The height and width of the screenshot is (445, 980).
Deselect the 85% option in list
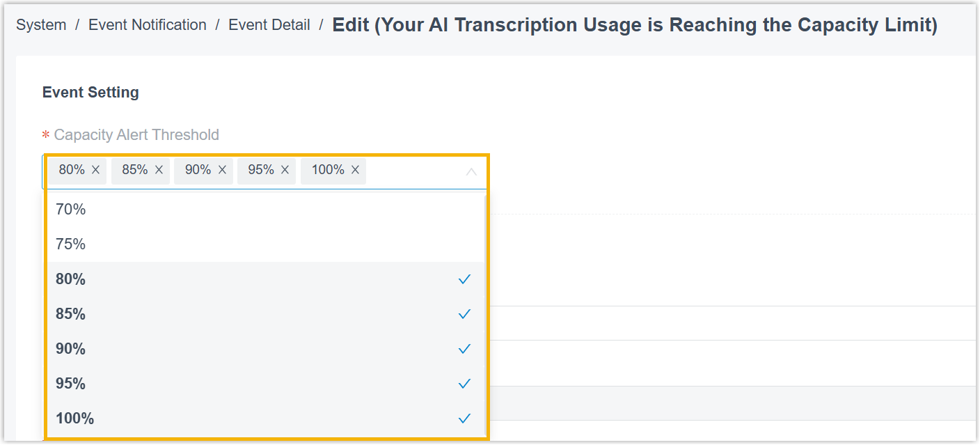[x=71, y=314]
